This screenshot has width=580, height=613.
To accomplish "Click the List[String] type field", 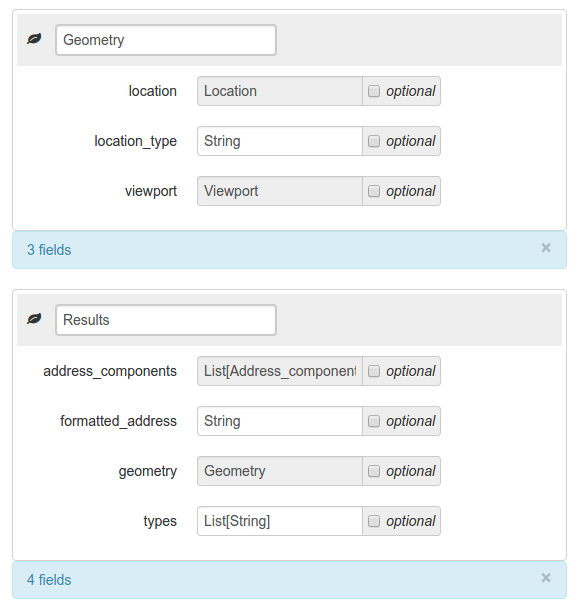I will (x=280, y=521).
